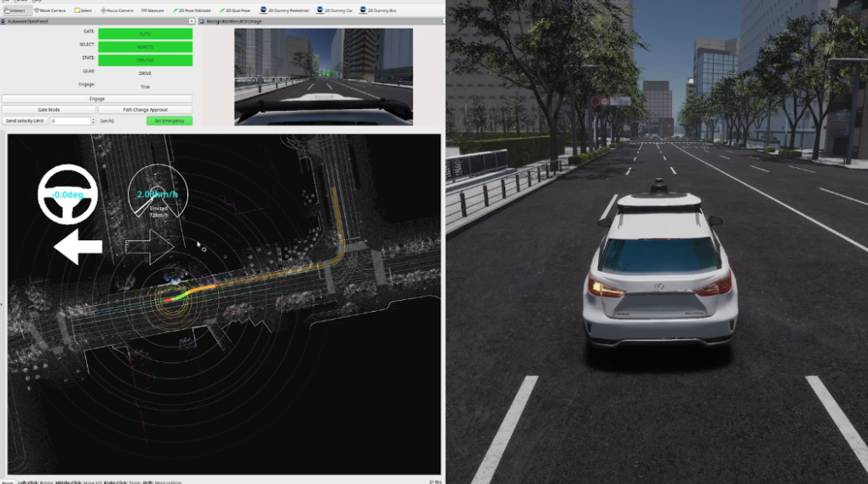868x484 pixels.
Task: Click the Gate Mode button
Action: pyautogui.click(x=49, y=110)
